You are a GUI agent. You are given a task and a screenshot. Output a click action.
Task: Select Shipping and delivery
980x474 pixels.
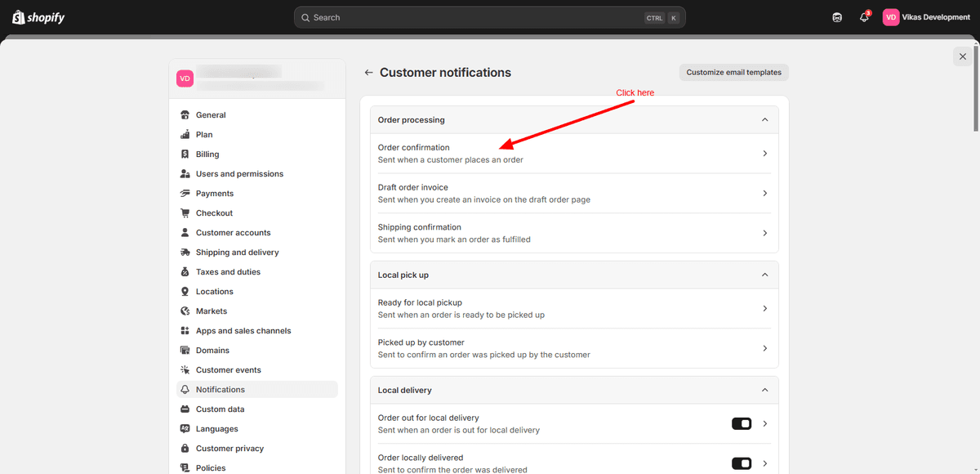point(257,253)
